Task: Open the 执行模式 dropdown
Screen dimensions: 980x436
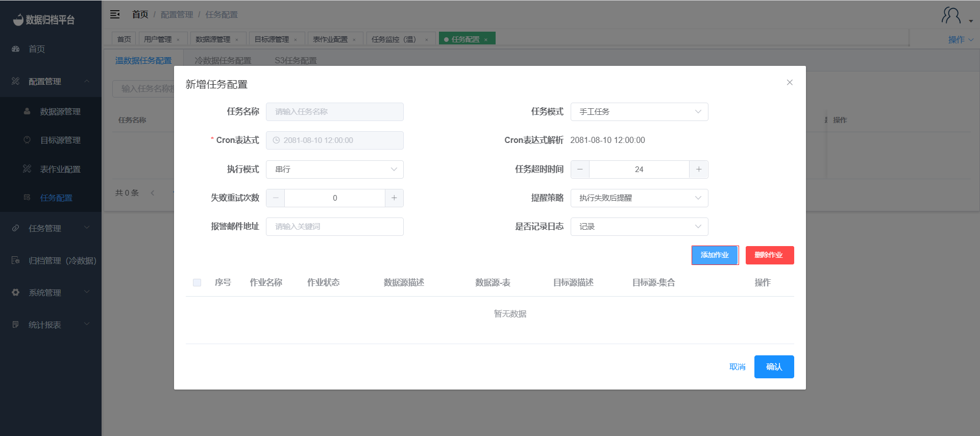Action: tap(335, 169)
